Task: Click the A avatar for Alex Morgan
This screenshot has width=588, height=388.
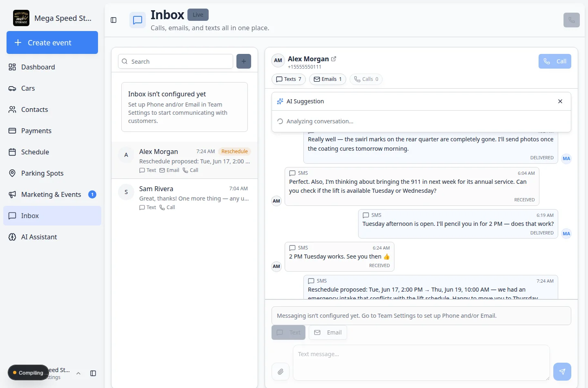Action: point(126,155)
